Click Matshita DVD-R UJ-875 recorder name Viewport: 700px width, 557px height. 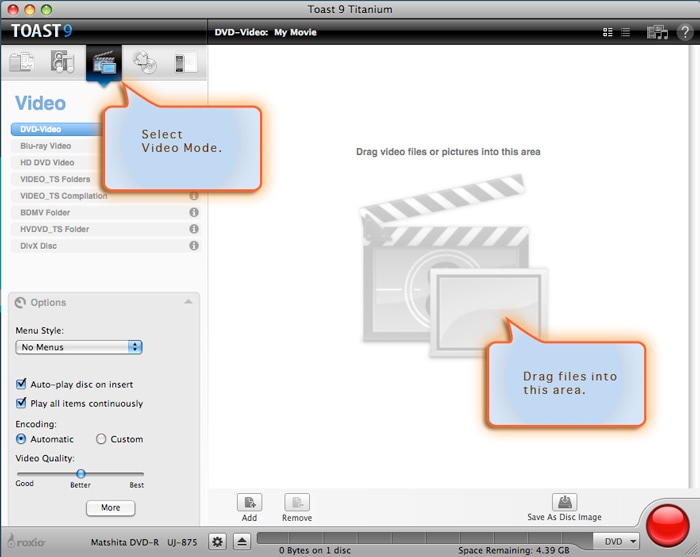[x=144, y=542]
